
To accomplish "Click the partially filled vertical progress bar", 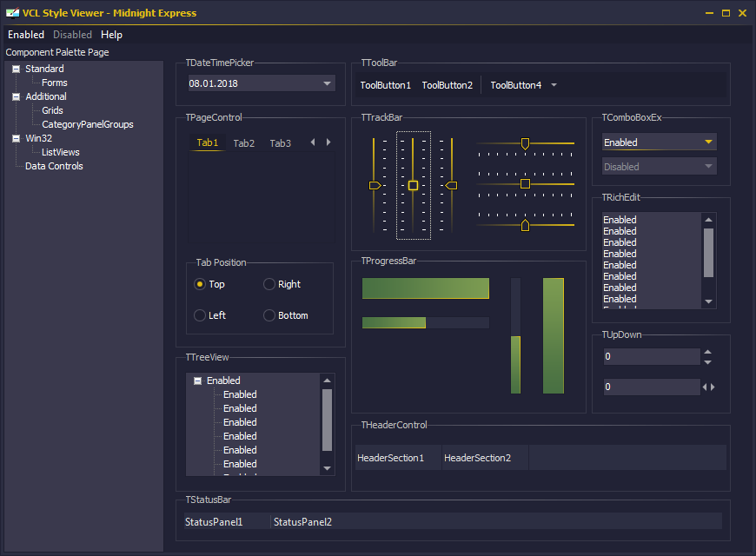I will tap(516, 335).
